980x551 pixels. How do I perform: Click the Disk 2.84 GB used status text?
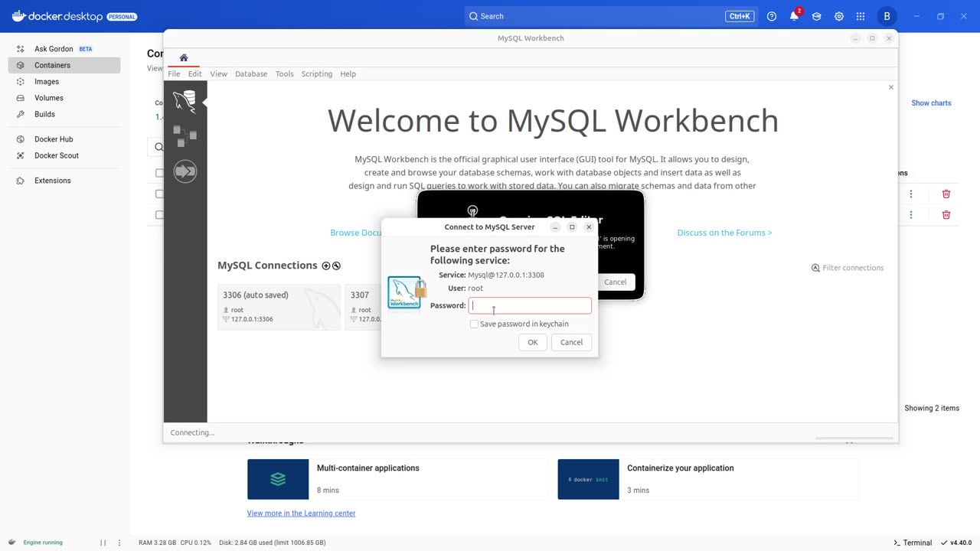(273, 543)
